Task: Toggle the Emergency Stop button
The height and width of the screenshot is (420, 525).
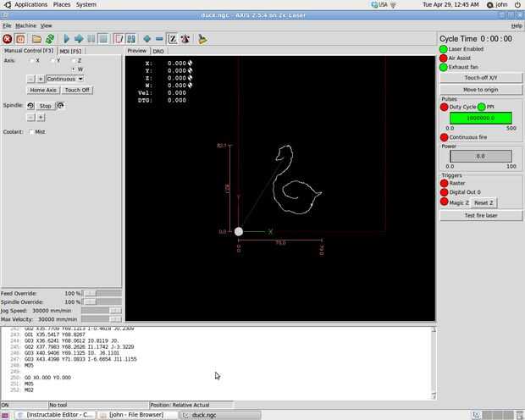Action: 8,39
